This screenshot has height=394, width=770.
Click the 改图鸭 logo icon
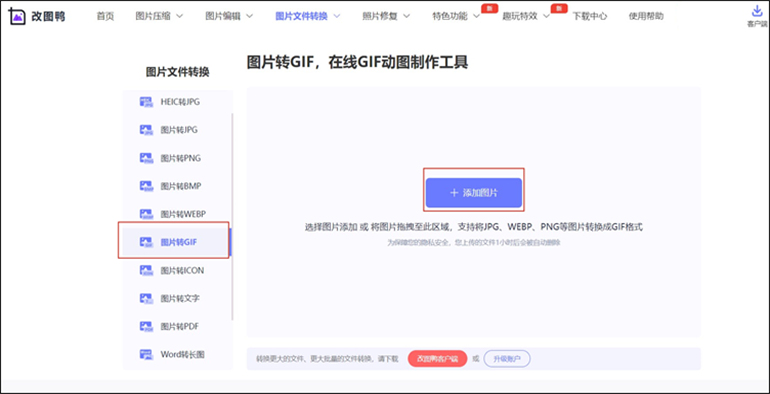pos(17,16)
